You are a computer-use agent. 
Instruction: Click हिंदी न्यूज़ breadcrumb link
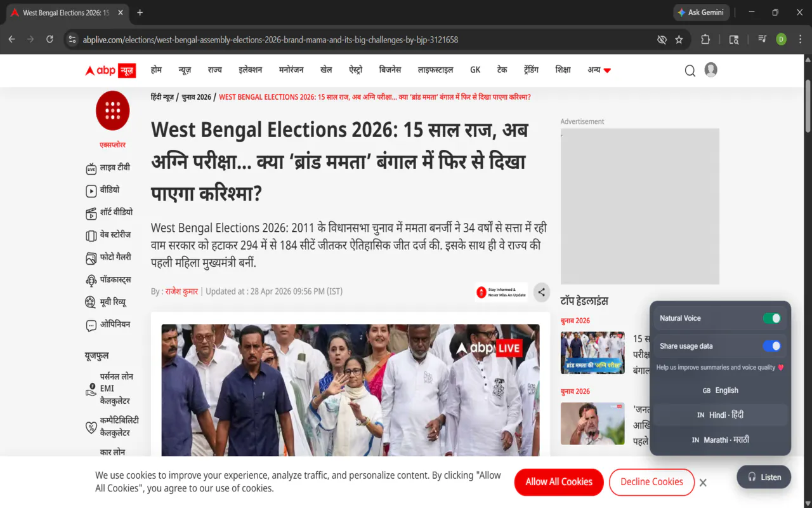pyautogui.click(x=162, y=97)
